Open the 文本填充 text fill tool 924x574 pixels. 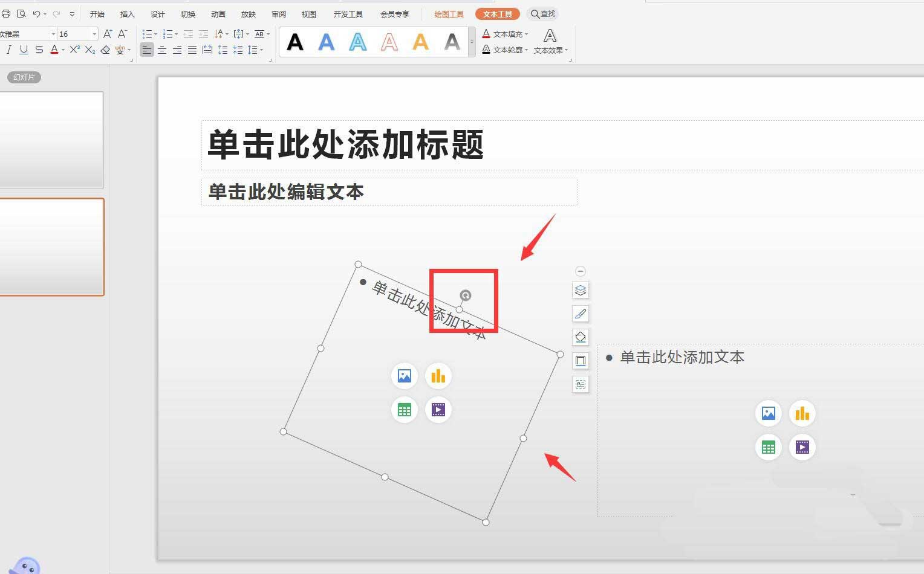506,34
